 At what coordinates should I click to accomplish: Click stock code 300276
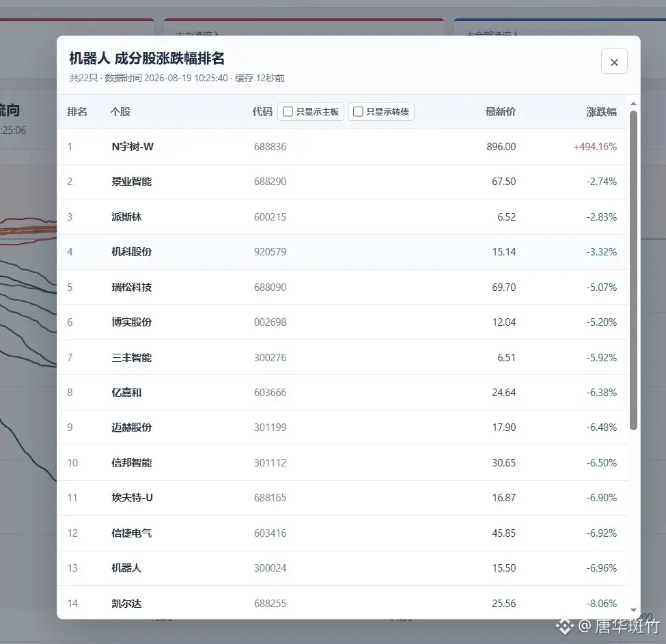click(x=270, y=358)
